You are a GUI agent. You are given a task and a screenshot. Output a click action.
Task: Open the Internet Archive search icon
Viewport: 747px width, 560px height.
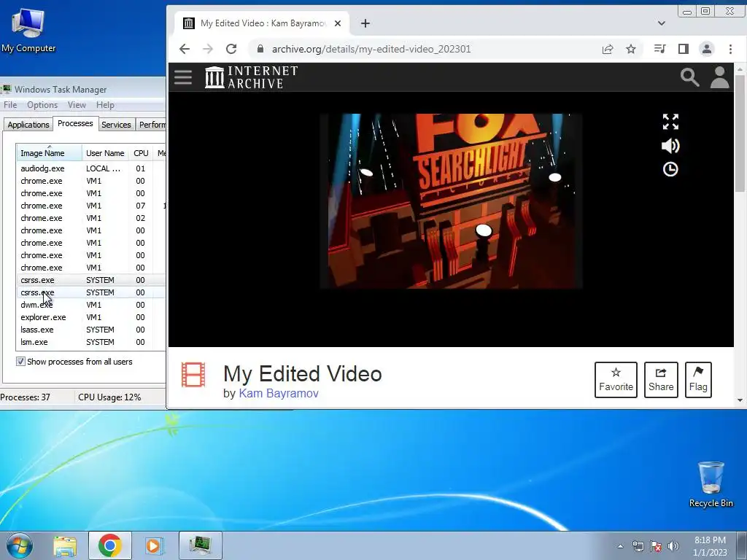689,77
